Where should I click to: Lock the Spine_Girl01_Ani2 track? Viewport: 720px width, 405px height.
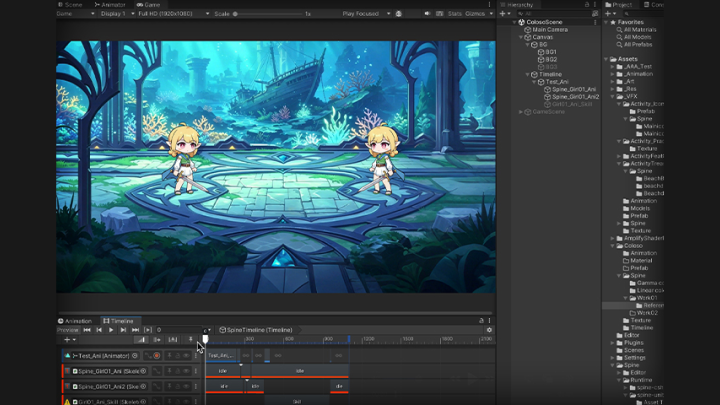(178, 387)
